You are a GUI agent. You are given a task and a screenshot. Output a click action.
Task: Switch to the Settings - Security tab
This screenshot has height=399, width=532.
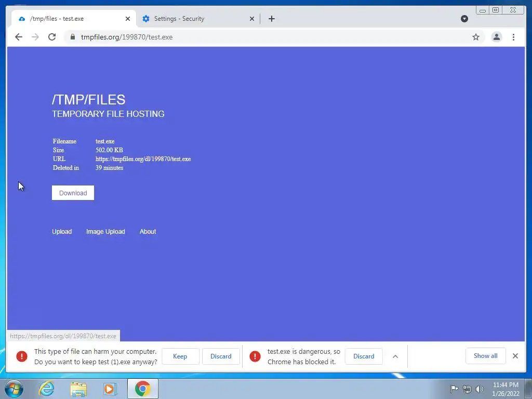click(x=198, y=19)
